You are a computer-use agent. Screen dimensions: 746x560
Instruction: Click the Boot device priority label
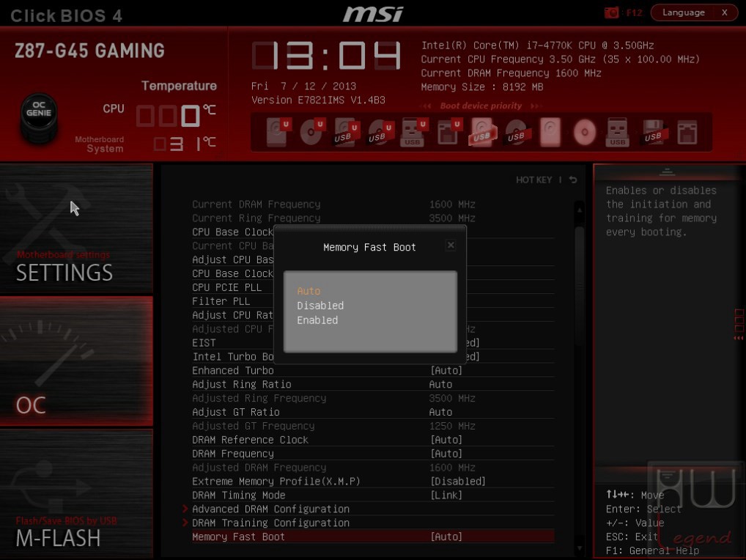pos(481,106)
